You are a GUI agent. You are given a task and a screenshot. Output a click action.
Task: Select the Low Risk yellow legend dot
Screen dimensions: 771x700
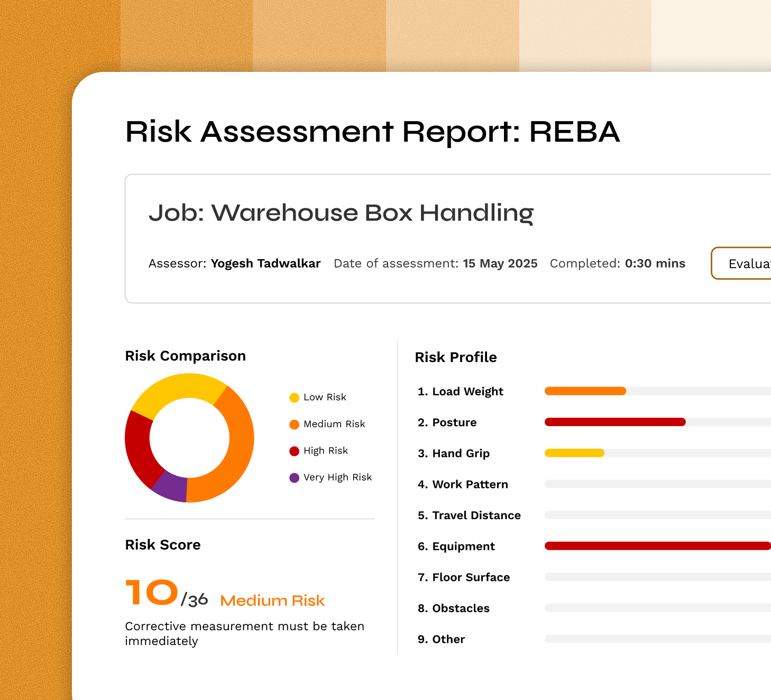coord(295,398)
